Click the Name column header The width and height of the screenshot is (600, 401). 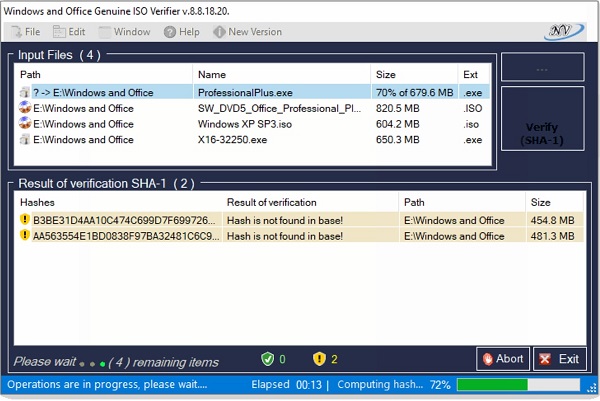click(281, 74)
